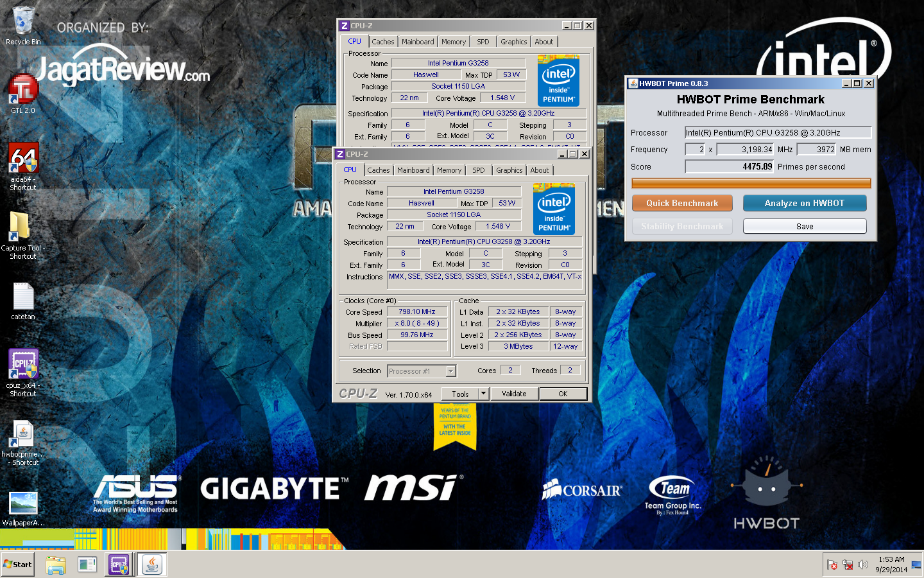Screen dimensions: 924x578
Task: Click the Cores value field
Action: point(511,370)
